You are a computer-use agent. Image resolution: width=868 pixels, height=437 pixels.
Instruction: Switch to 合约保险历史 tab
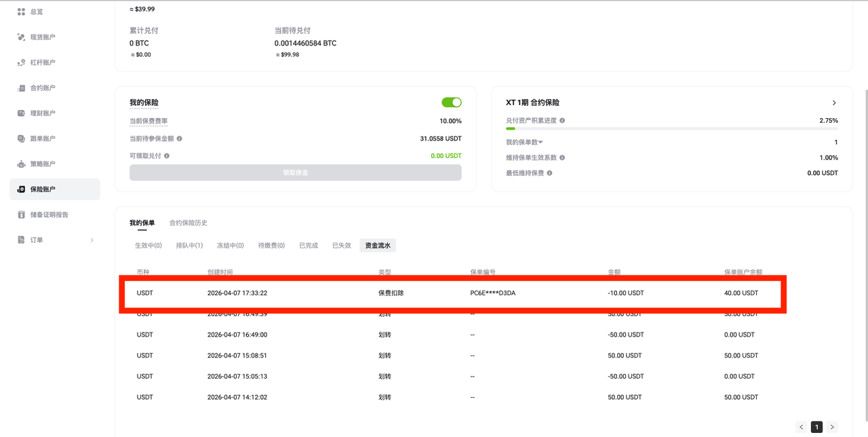(x=188, y=223)
